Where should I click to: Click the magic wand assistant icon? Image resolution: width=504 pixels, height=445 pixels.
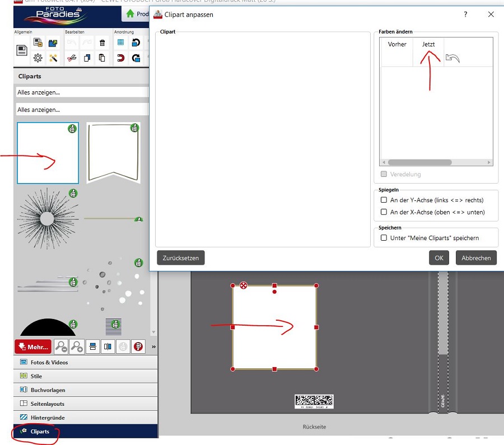point(53,58)
